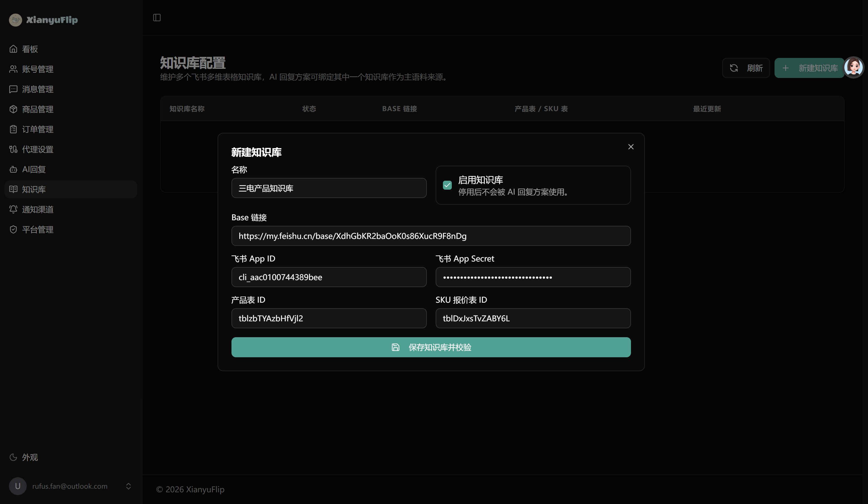
Task: Click the proxy icon beside 代理设置
Action: click(x=13, y=149)
